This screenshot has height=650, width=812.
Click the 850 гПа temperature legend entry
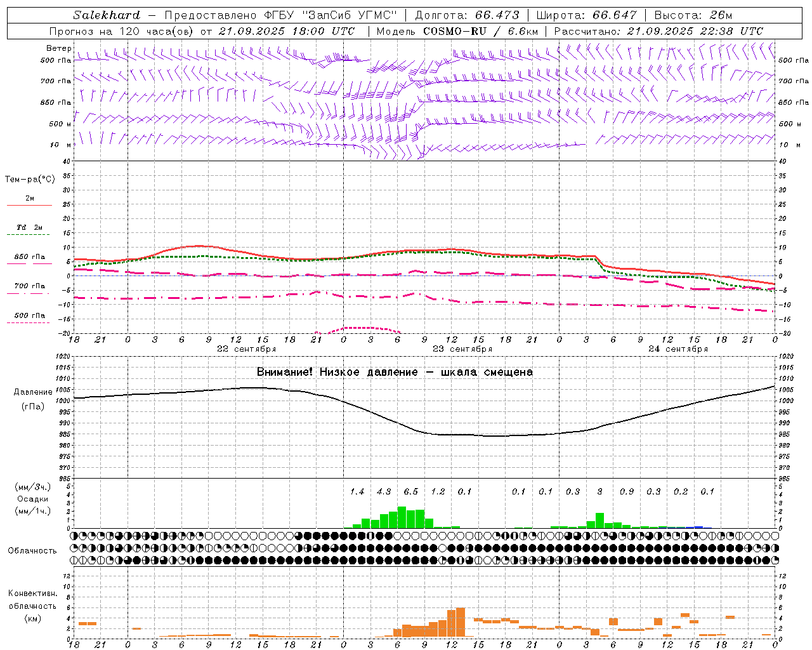pyautogui.click(x=30, y=257)
